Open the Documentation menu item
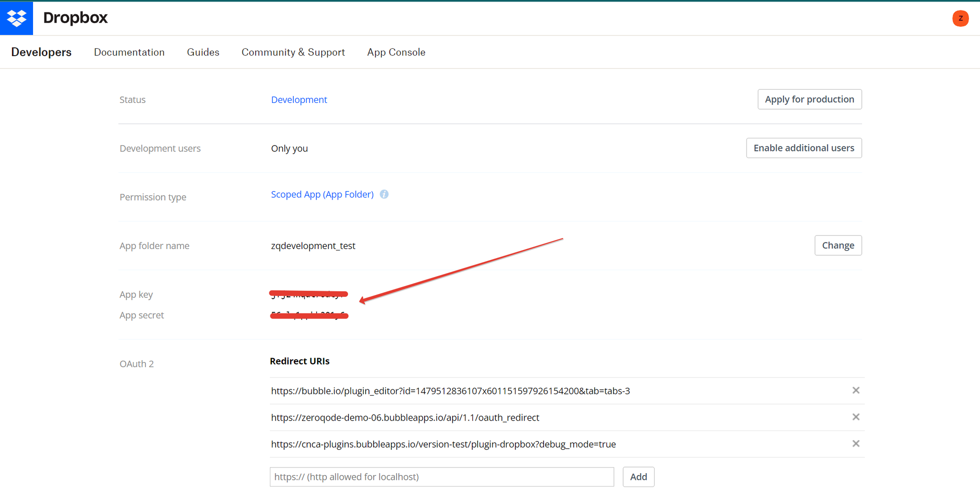This screenshot has height=499, width=980. (129, 52)
